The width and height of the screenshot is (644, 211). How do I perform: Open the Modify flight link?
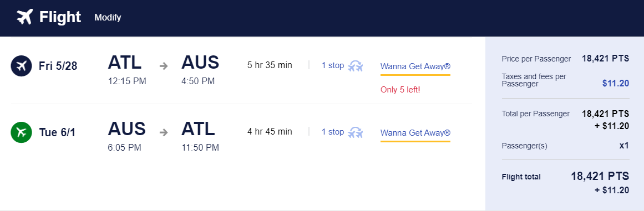(x=108, y=18)
